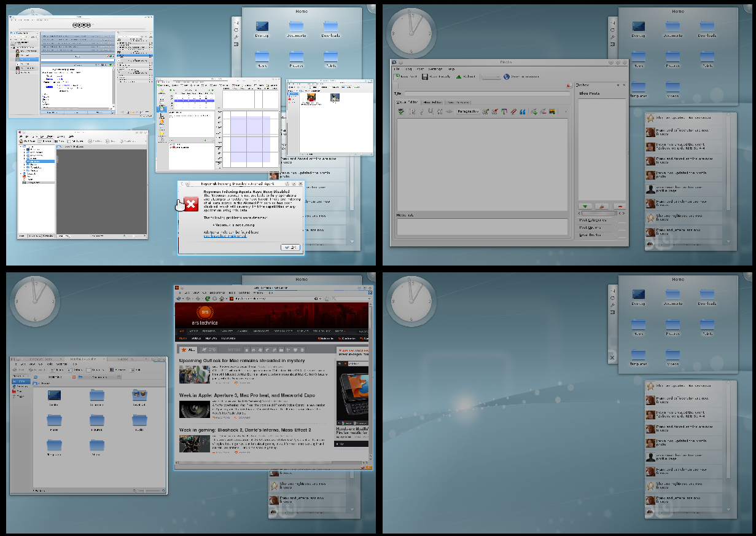Image resolution: width=756 pixels, height=536 pixels.
Task: Switch Dolphin to Details view mode
Action: point(75,370)
